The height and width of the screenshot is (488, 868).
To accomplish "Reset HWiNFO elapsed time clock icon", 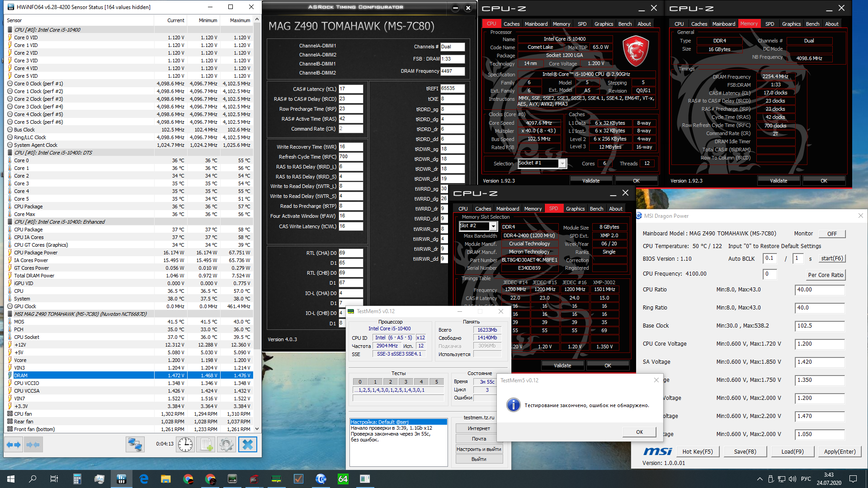I will (185, 445).
